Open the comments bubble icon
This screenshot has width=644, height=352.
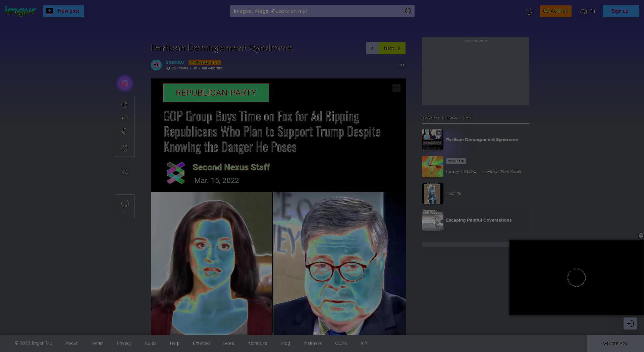125,204
